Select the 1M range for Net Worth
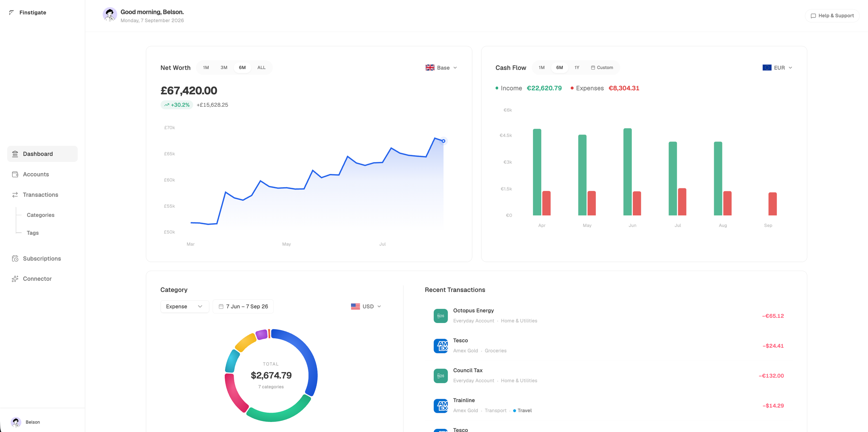The image size is (868, 432). pyautogui.click(x=206, y=68)
